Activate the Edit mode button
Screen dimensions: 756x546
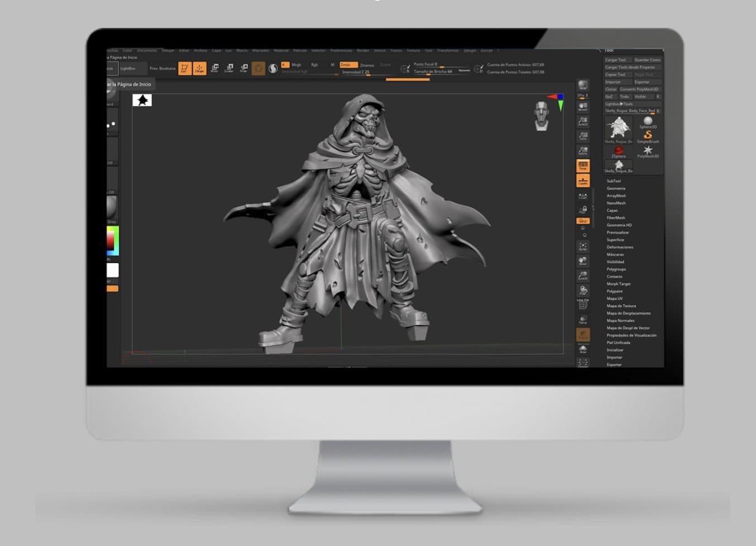pyautogui.click(x=184, y=68)
